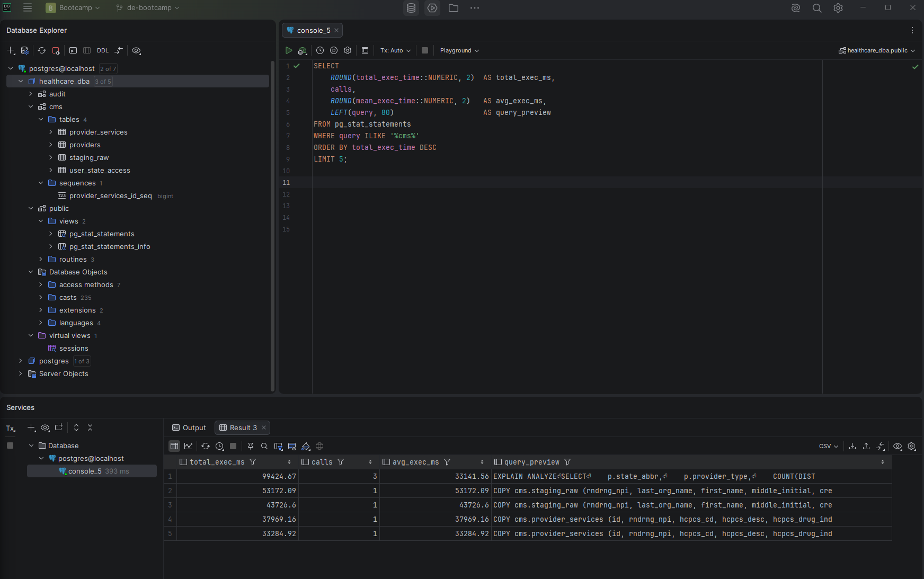Expand all Services tree nodes
The height and width of the screenshot is (579, 924).
tap(76, 427)
